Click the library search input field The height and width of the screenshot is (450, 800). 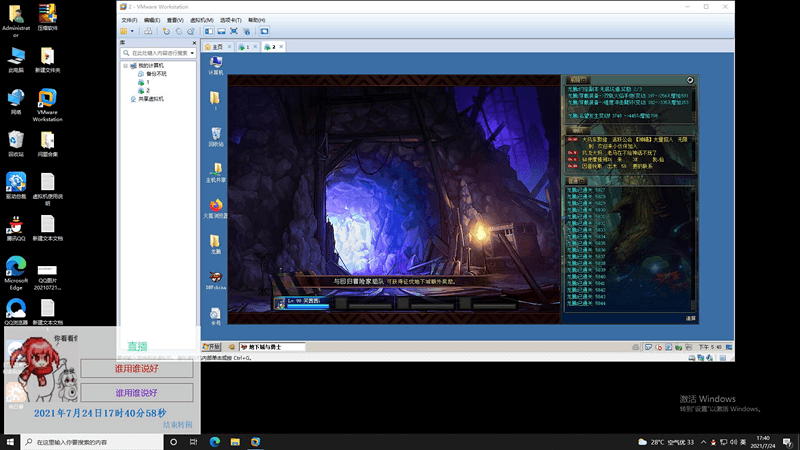156,53
